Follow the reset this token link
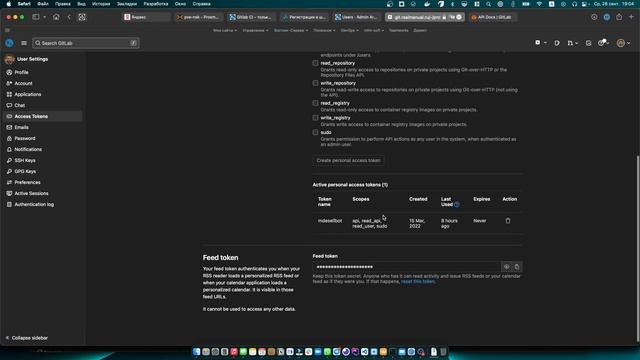Image resolution: width=640 pixels, height=360 pixels. click(418, 282)
